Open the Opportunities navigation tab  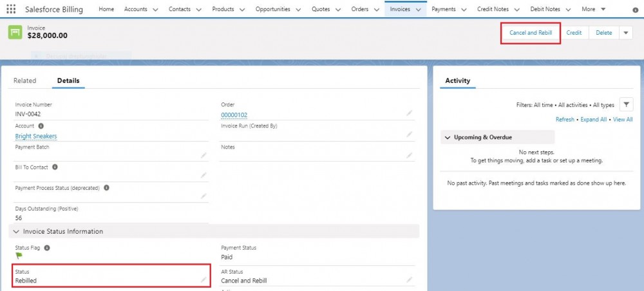click(x=272, y=9)
